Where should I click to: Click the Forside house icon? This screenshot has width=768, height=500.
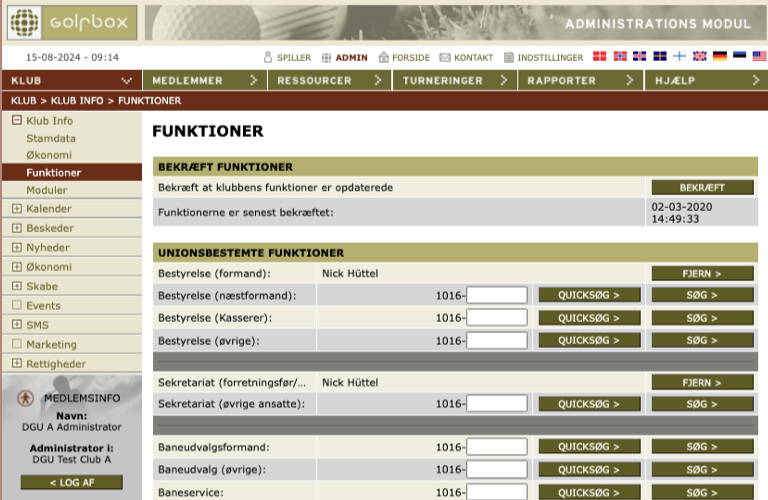point(384,57)
